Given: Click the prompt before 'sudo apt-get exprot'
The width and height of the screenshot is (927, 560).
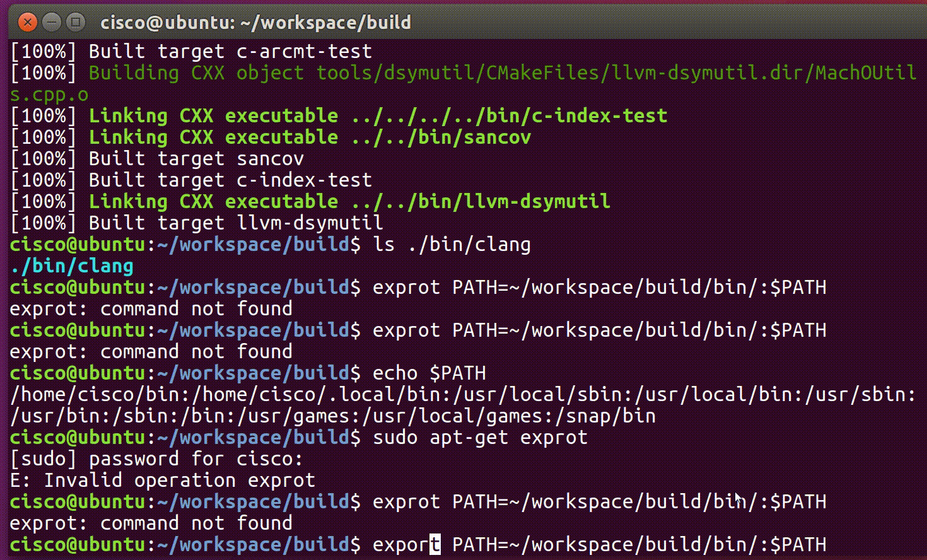Looking at the screenshot, I should pos(185,438).
